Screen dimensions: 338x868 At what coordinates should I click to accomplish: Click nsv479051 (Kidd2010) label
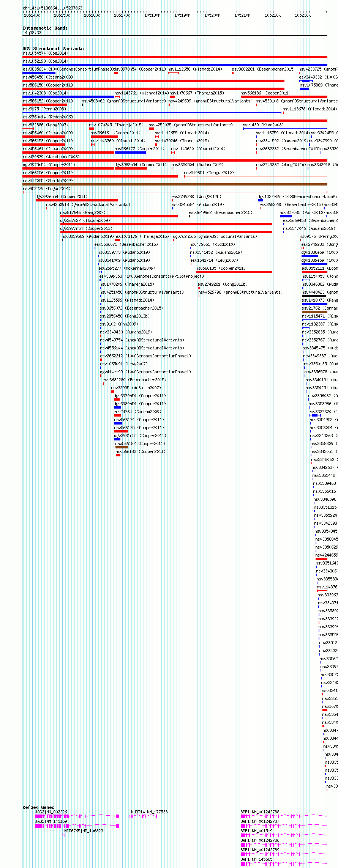[x=213, y=244]
